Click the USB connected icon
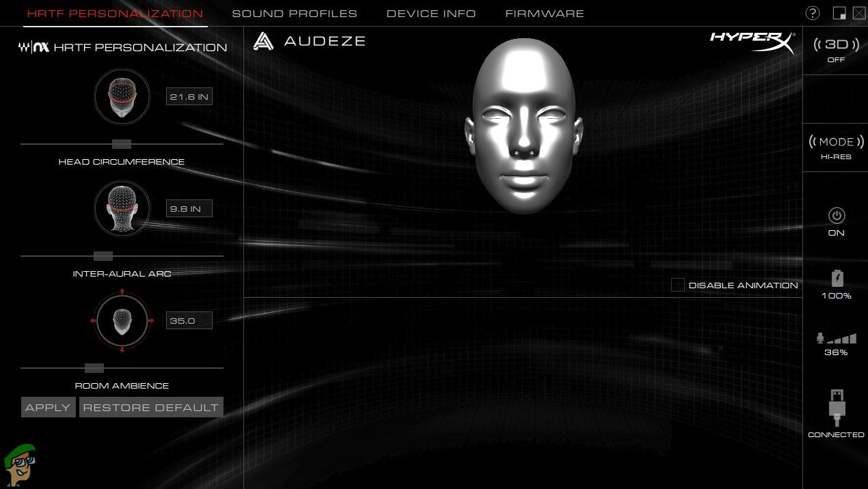 tap(836, 408)
